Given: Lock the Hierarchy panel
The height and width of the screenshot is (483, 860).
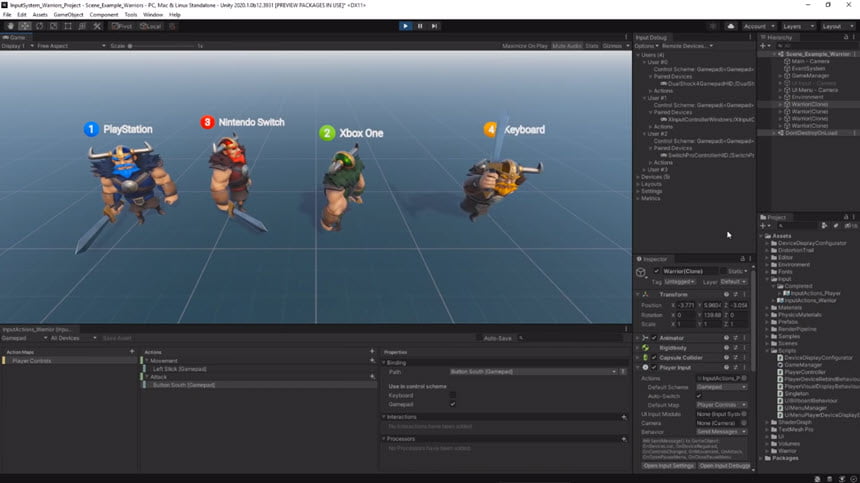Looking at the screenshot, I should [x=846, y=37].
